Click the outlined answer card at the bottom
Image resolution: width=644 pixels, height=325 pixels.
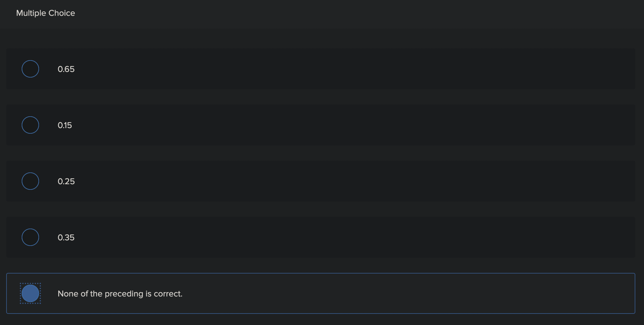point(310,293)
